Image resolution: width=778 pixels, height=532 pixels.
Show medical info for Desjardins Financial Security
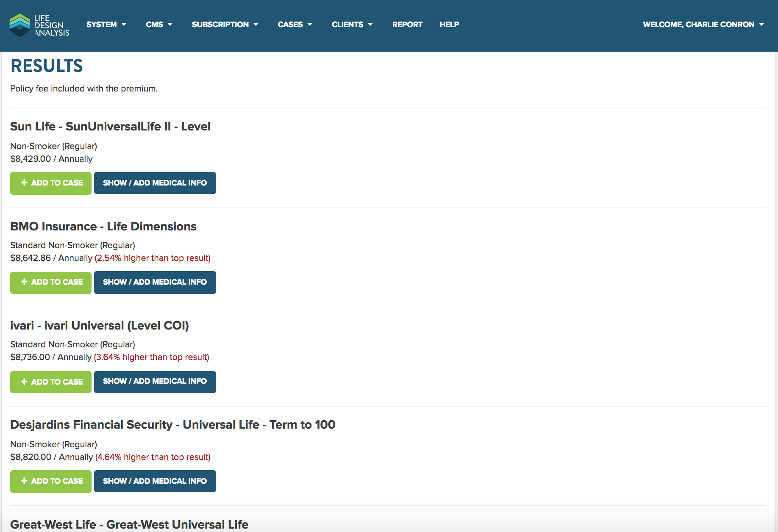click(x=155, y=481)
